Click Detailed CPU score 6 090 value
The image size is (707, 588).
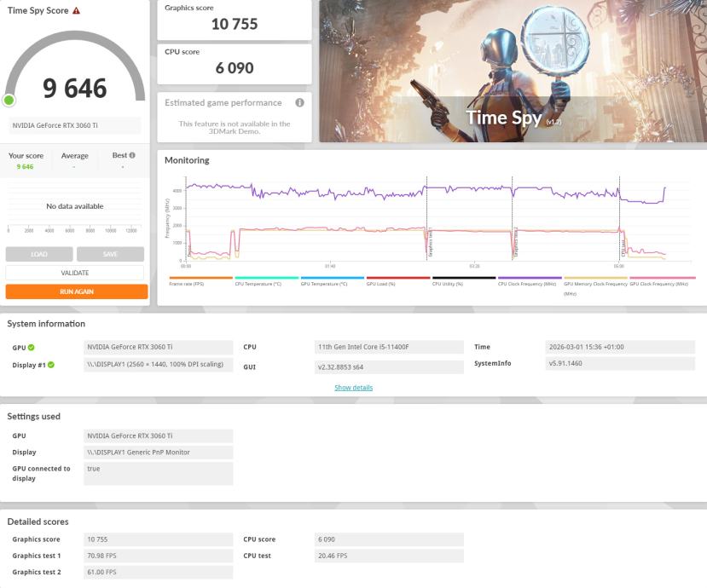pos(389,539)
